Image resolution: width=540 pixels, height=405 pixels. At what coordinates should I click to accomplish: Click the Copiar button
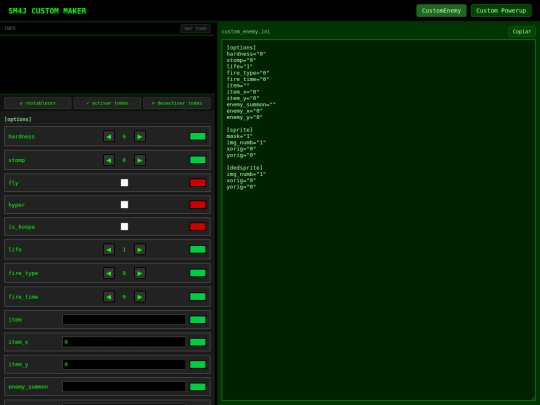point(521,31)
